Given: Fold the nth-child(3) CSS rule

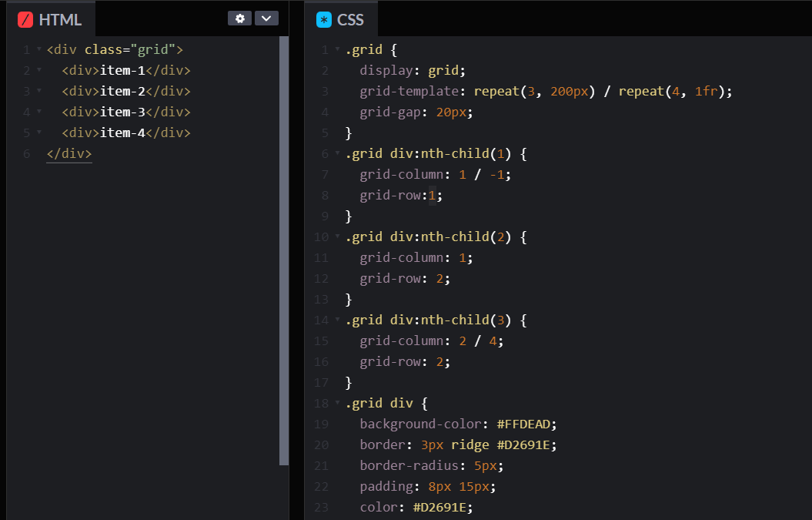Looking at the screenshot, I should point(337,320).
